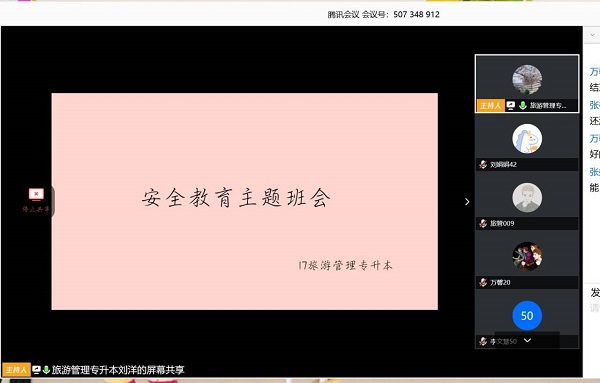Screen dimensions: 600x383
Task: Click the screen share icon in the host tile
Action: [510, 106]
